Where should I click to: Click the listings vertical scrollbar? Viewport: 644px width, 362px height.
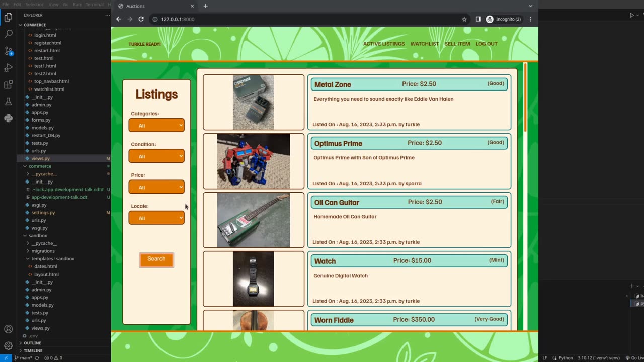tap(525, 98)
